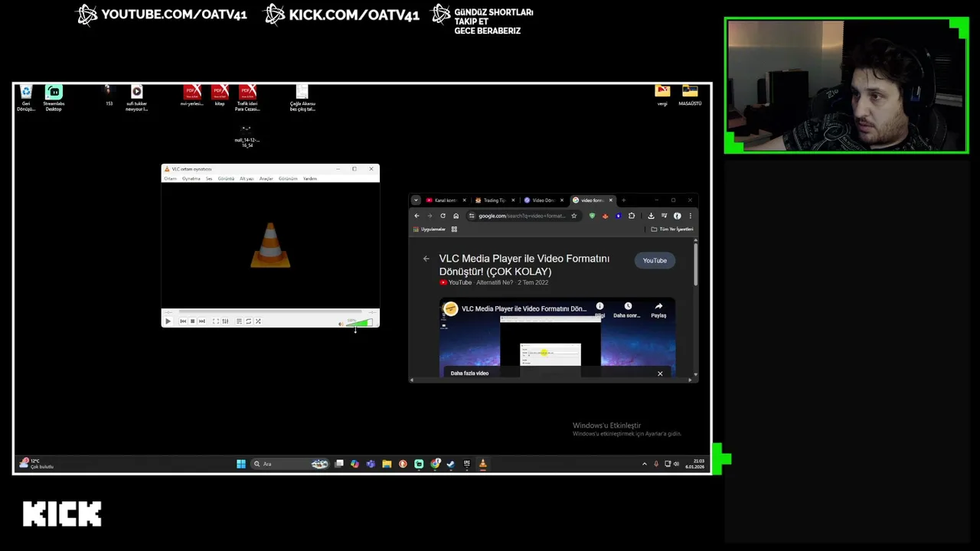The width and height of the screenshot is (980, 551).
Task: Toggle the VLC playlist view
Action: (239, 321)
